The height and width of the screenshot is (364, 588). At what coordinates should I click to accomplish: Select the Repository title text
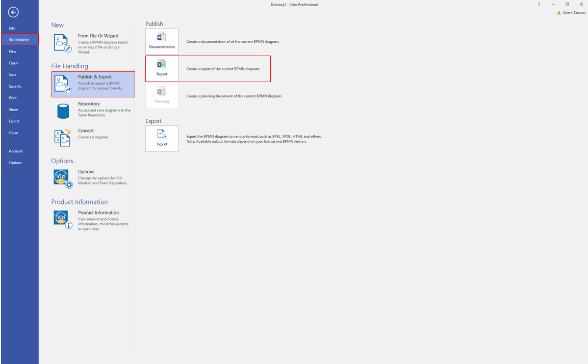click(89, 104)
